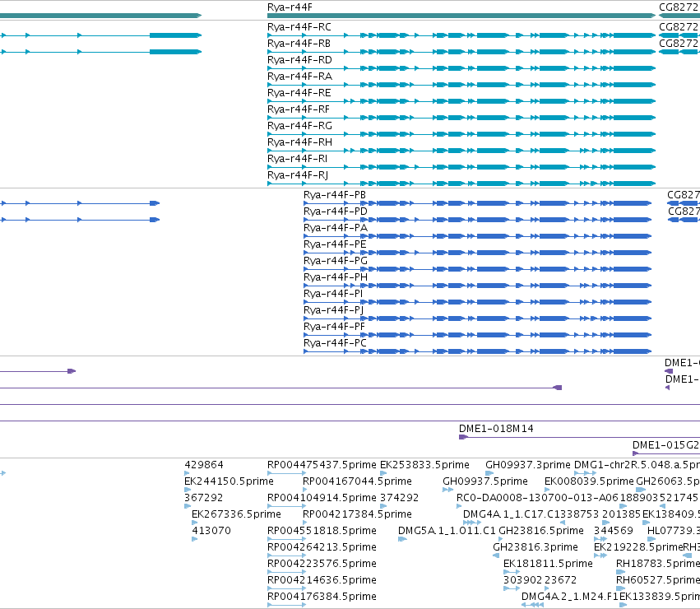Select the Rya-r44F gene label

click(290, 7)
